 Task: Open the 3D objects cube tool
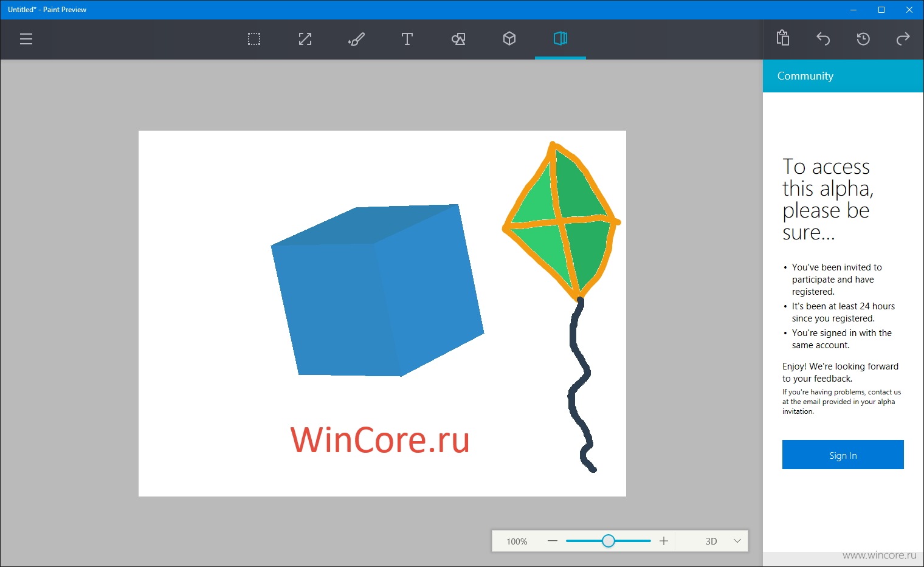(509, 39)
